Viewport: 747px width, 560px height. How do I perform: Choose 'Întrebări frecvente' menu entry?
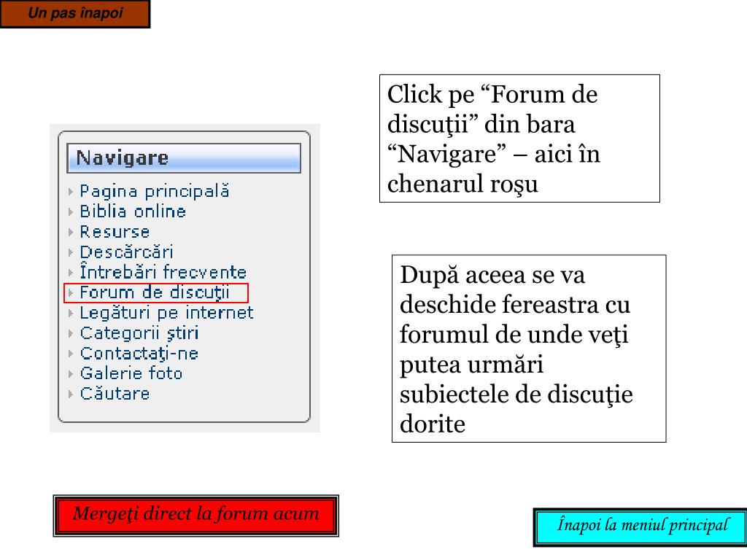click(163, 272)
